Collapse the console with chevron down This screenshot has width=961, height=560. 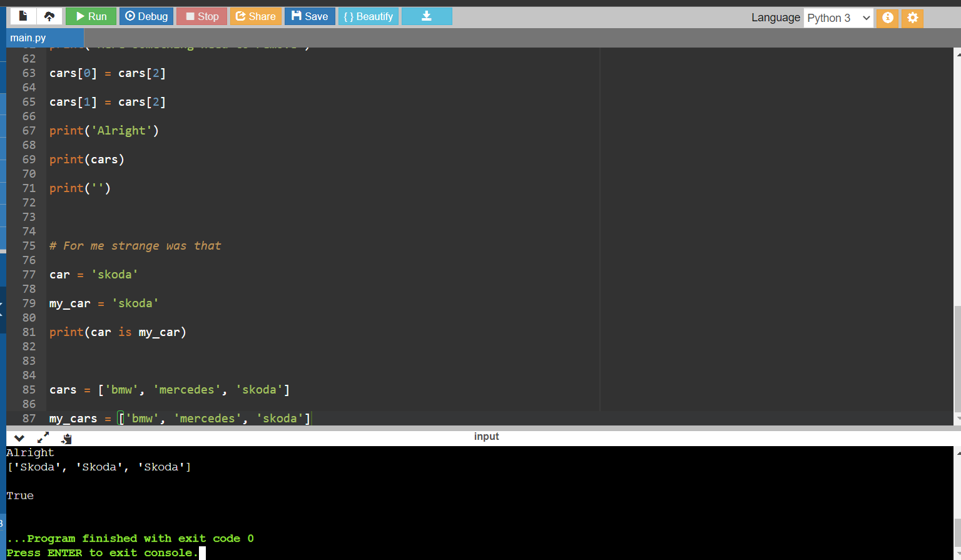[x=19, y=438]
